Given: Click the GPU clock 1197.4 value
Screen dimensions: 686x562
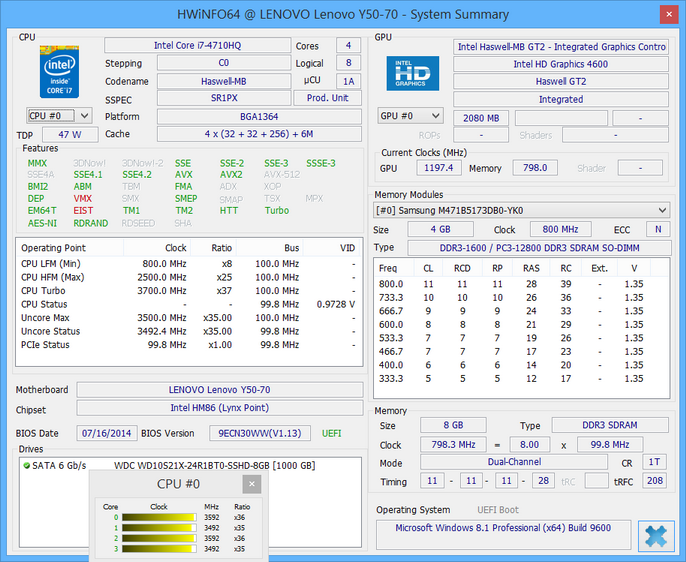Looking at the screenshot, I should [438, 168].
